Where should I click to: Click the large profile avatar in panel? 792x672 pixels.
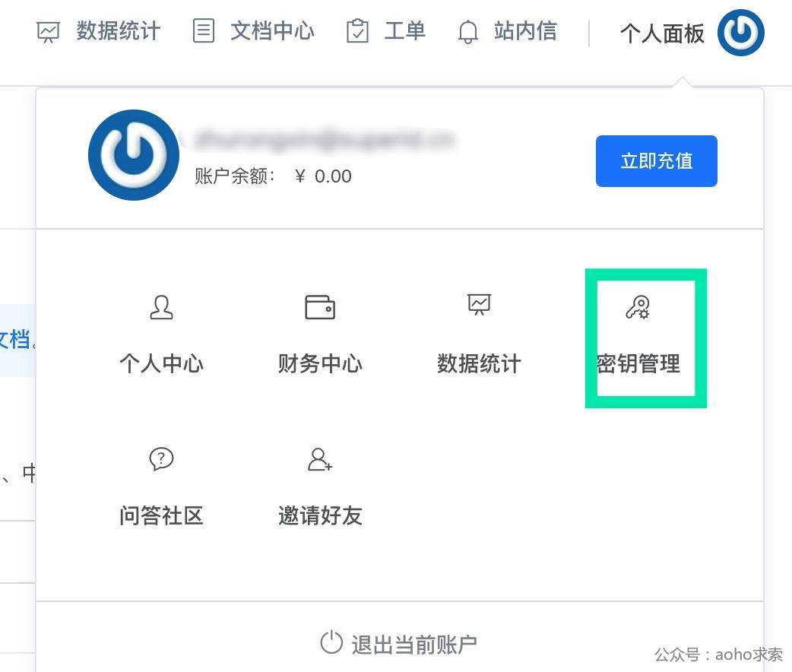[x=133, y=155]
